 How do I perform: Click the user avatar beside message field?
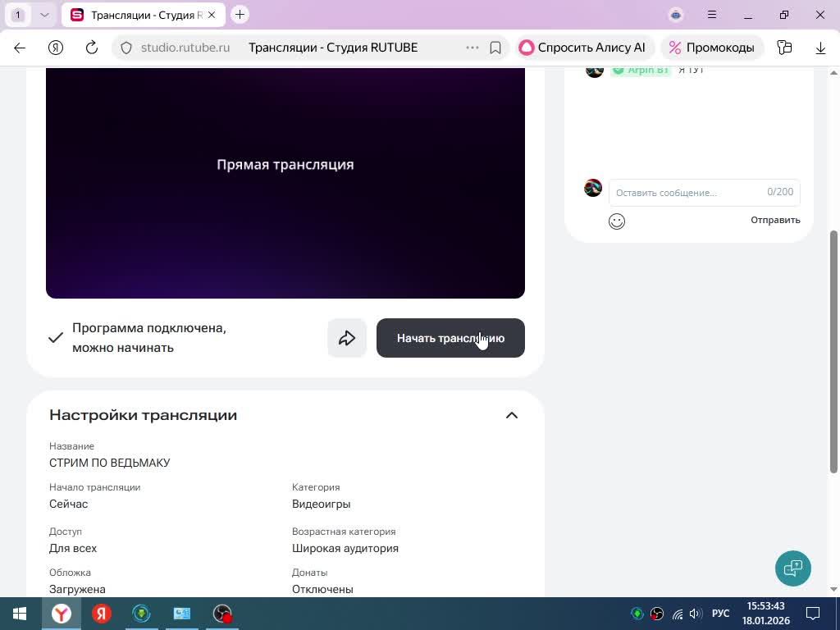pos(593,188)
